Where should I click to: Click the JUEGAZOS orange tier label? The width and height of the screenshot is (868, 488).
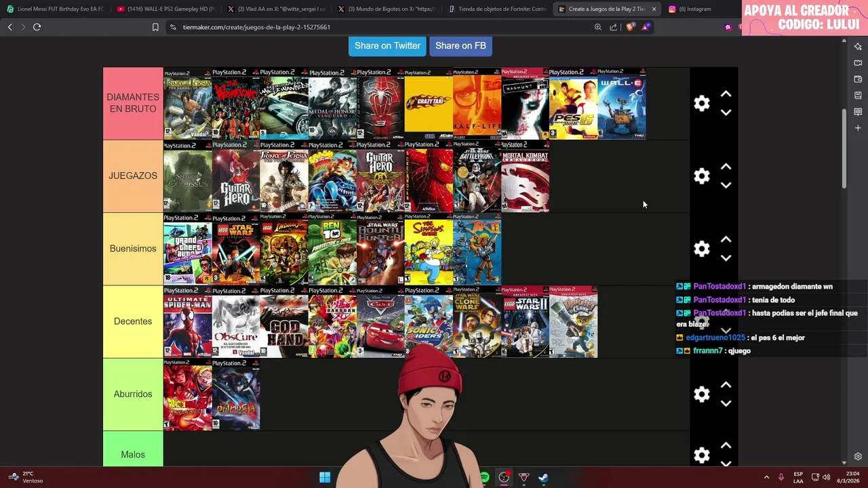pyautogui.click(x=133, y=176)
